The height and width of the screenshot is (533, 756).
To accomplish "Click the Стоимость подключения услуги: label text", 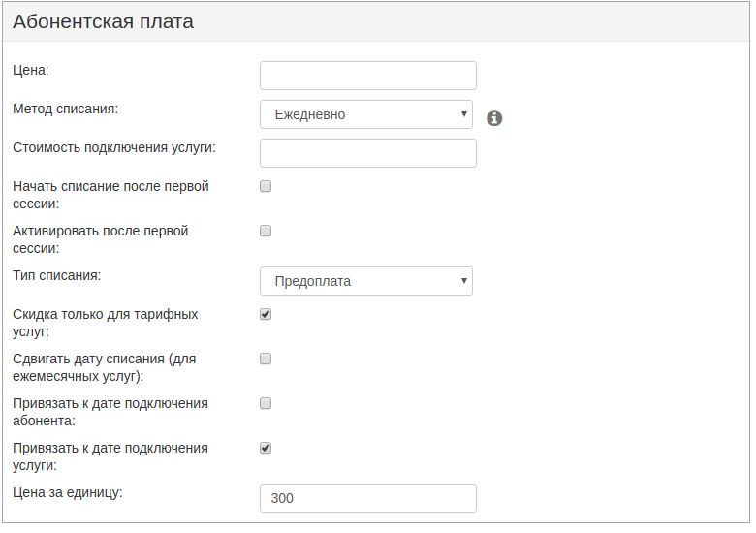I will [x=114, y=147].
